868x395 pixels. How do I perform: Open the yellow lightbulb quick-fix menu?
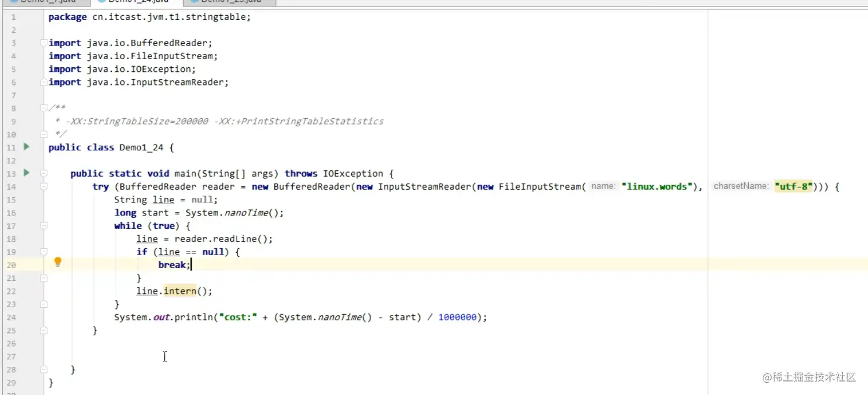(x=58, y=262)
